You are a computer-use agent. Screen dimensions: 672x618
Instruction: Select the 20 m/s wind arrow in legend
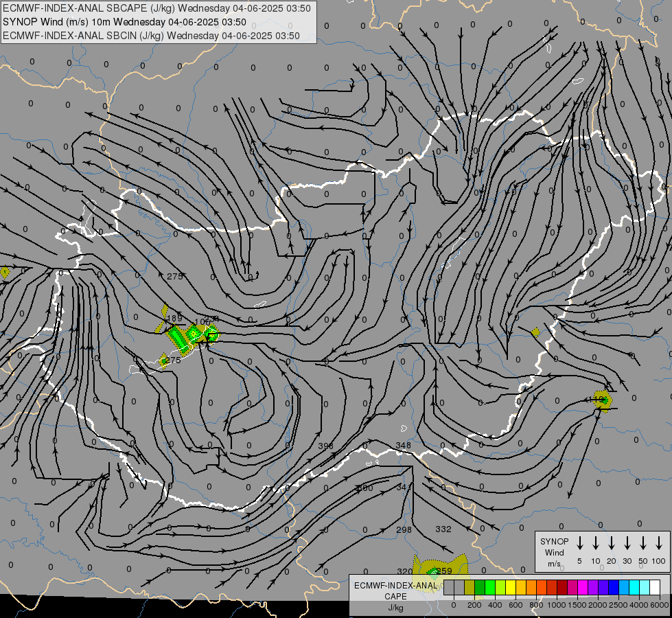click(612, 543)
